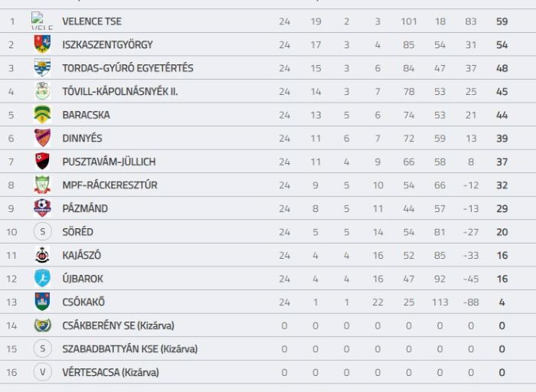Select the MPF-RÁCKERESZTÚR team name
The height and width of the screenshot is (392, 536).
(109, 185)
